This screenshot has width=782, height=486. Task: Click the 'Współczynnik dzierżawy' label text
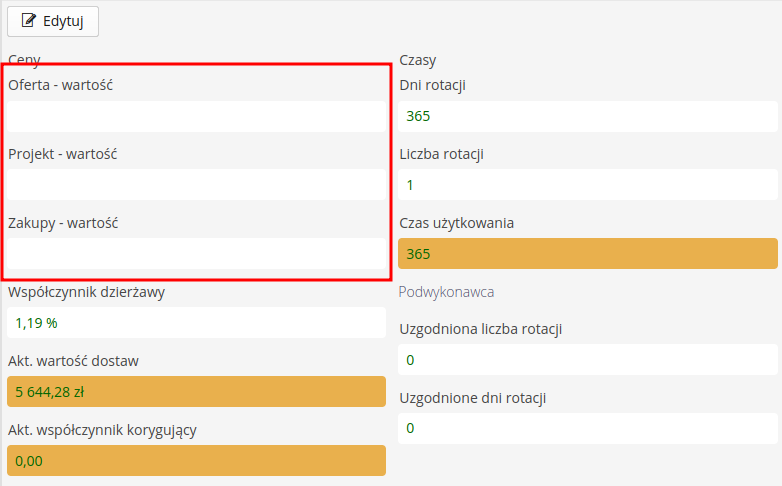pyautogui.click(x=86, y=292)
